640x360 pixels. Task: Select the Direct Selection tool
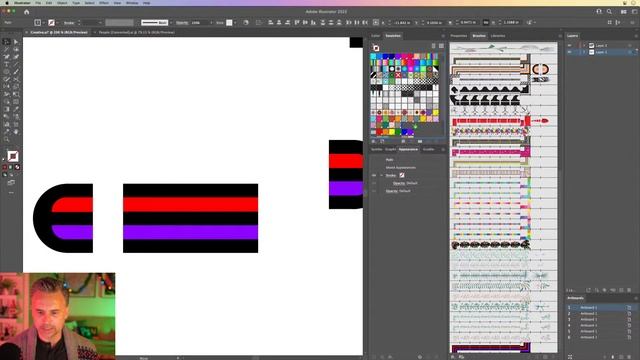(x=16, y=42)
